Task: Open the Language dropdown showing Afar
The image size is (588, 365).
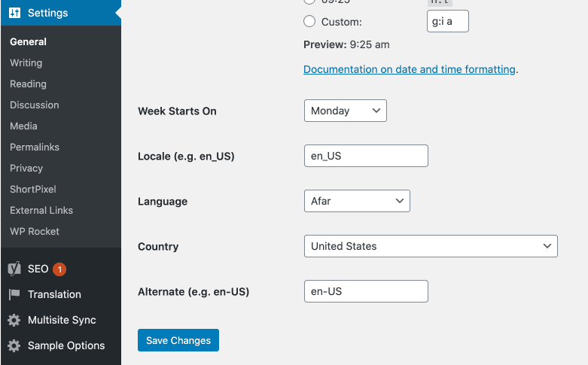Action: tap(357, 201)
